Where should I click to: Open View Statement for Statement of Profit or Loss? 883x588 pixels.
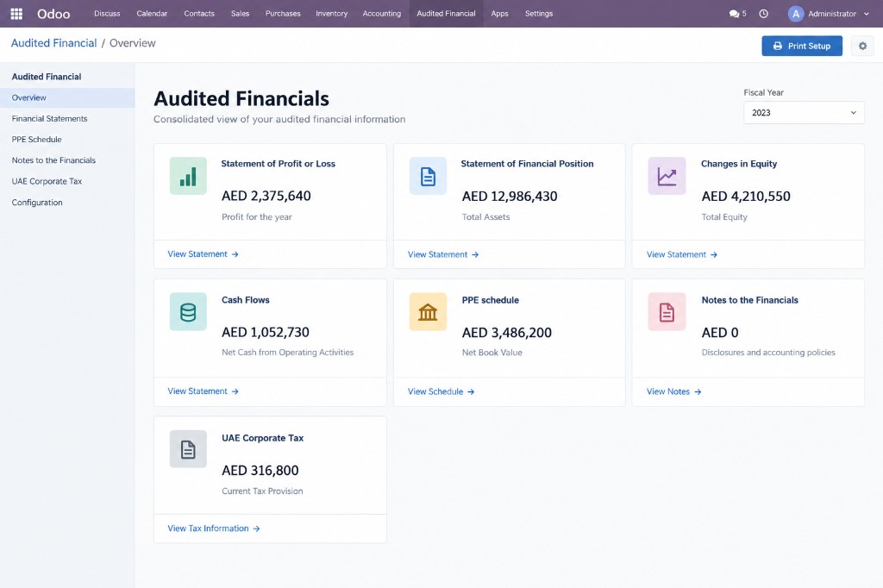coord(203,254)
